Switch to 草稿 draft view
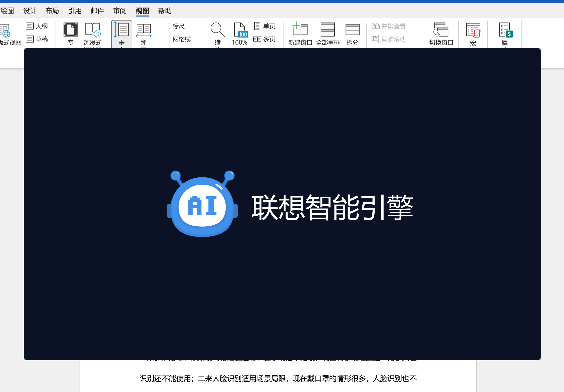The image size is (564, 392). (37, 39)
